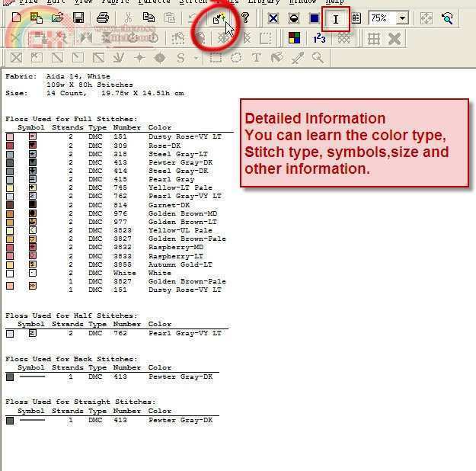Viewport: 476px width, 471px height.
Task: Open the Help menu
Action: [x=334, y=2]
